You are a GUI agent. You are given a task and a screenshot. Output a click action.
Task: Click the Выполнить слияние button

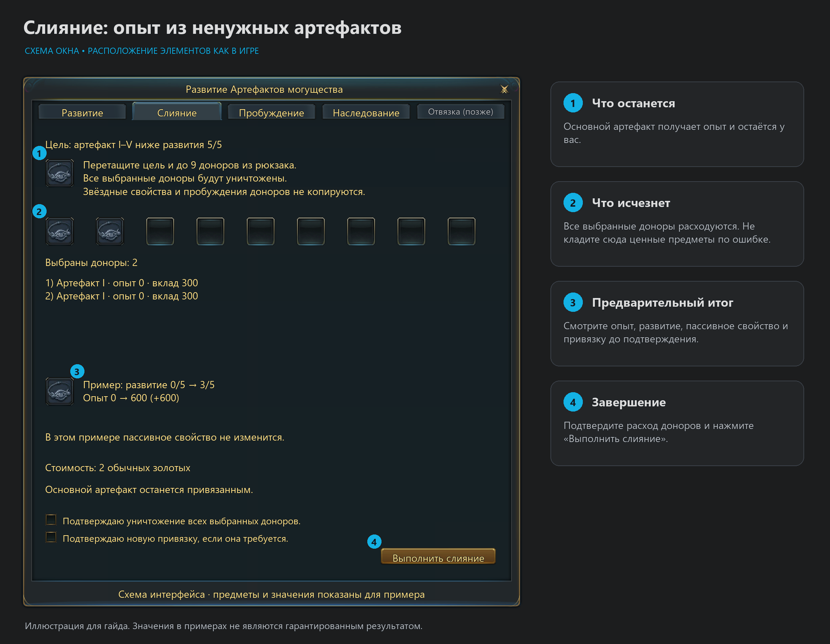click(438, 557)
